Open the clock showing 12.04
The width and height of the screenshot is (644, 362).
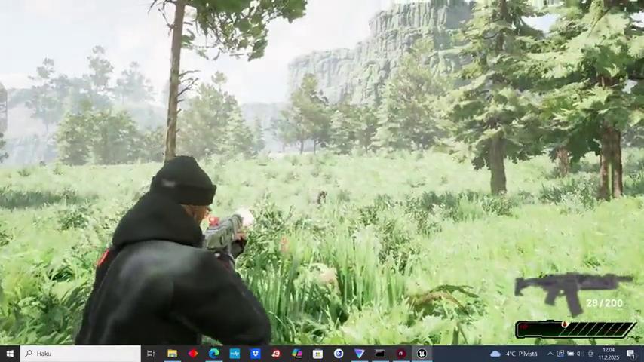click(609, 354)
